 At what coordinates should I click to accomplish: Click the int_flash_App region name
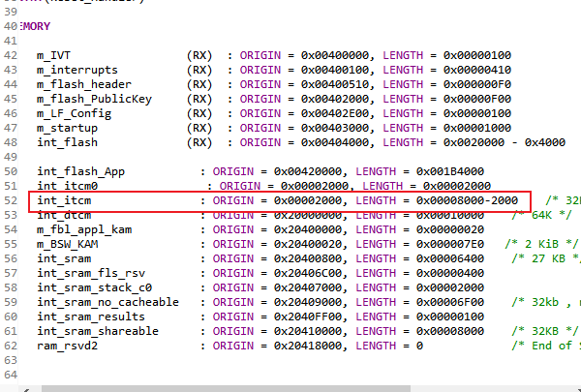[80, 171]
